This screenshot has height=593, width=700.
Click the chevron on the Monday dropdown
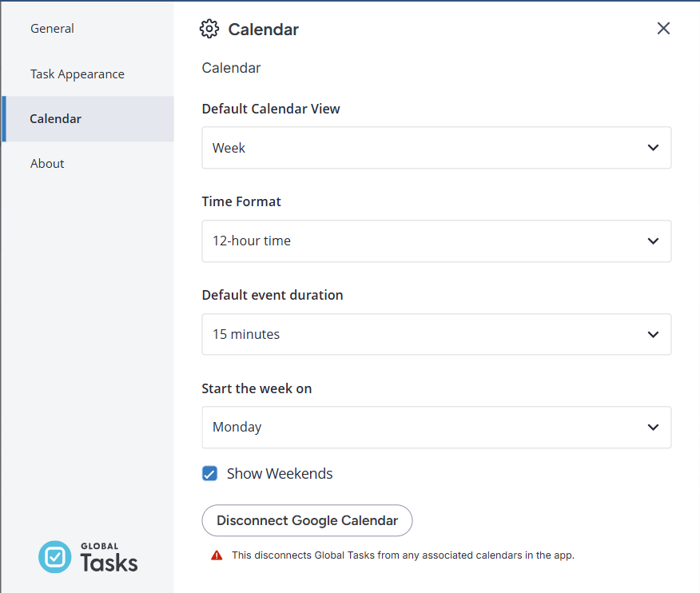tap(653, 427)
